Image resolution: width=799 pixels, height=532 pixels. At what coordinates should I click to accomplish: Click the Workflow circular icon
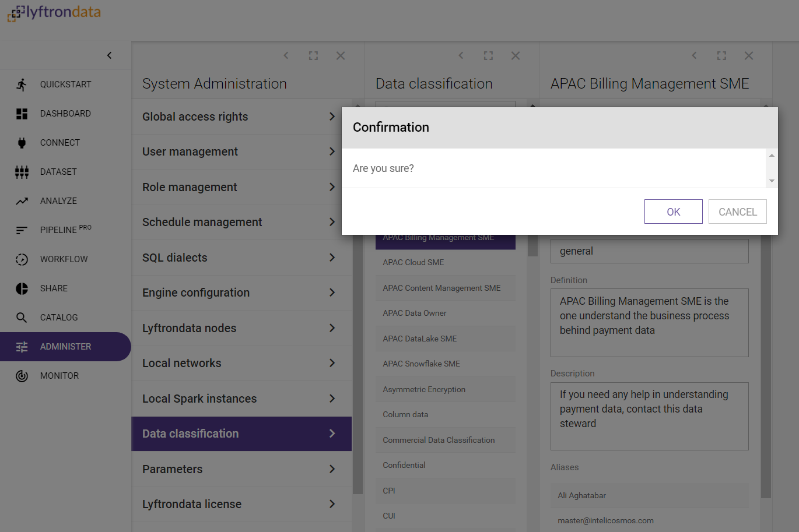point(22,259)
